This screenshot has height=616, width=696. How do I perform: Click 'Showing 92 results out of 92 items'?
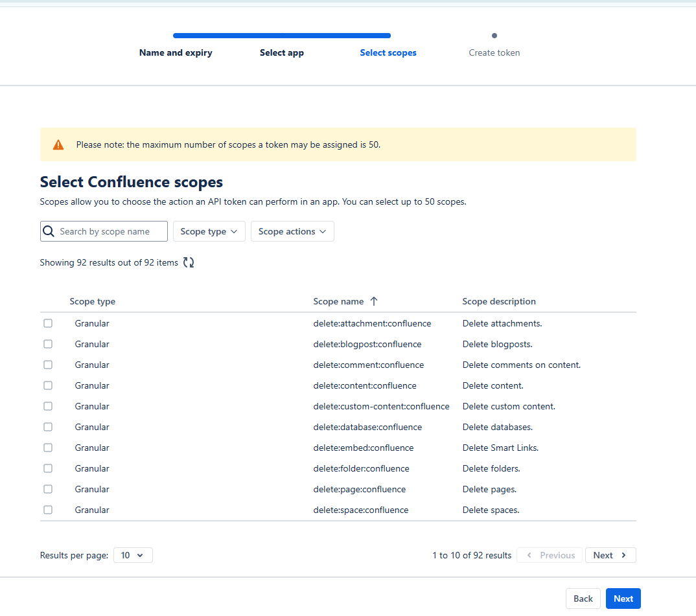(109, 262)
